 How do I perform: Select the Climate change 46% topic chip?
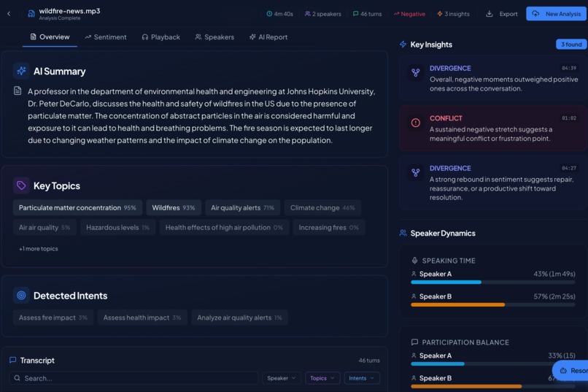tap(322, 207)
